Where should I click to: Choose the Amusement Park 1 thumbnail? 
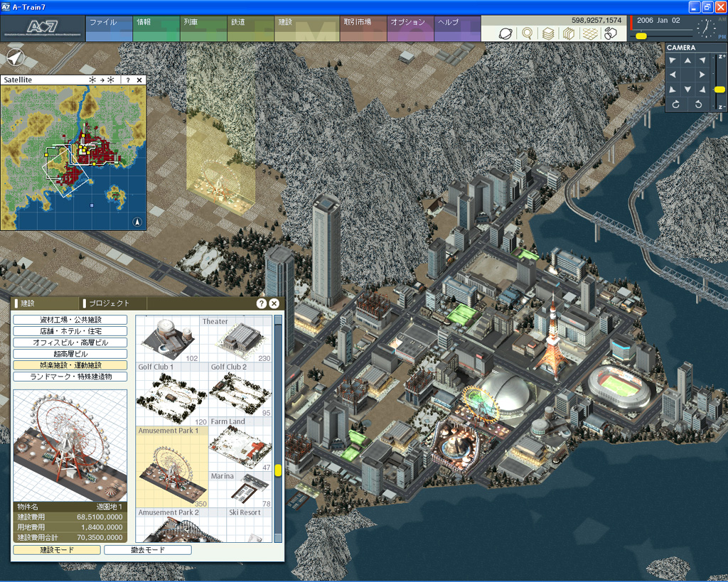172,467
